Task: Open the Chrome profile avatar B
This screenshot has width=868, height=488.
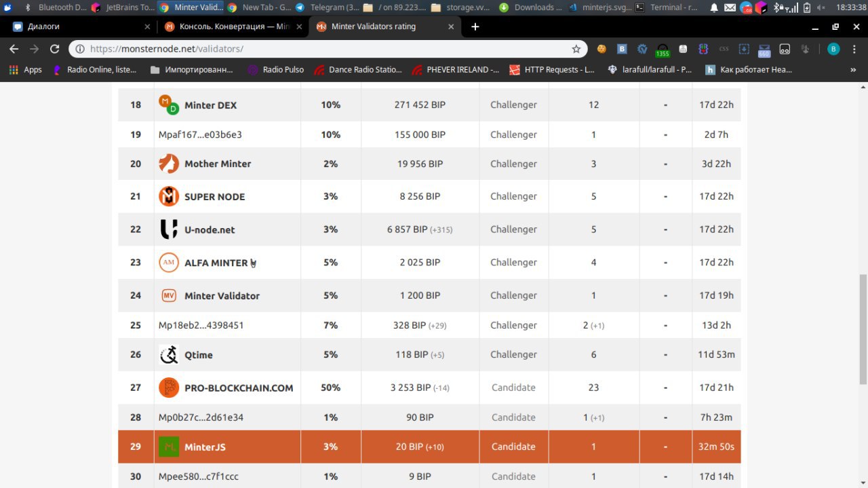Action: (833, 49)
